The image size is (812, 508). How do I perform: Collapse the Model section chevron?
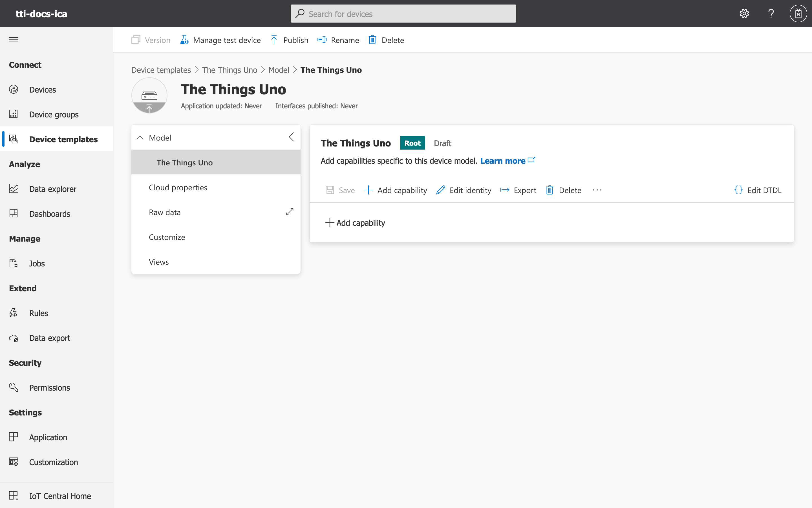[x=140, y=138]
